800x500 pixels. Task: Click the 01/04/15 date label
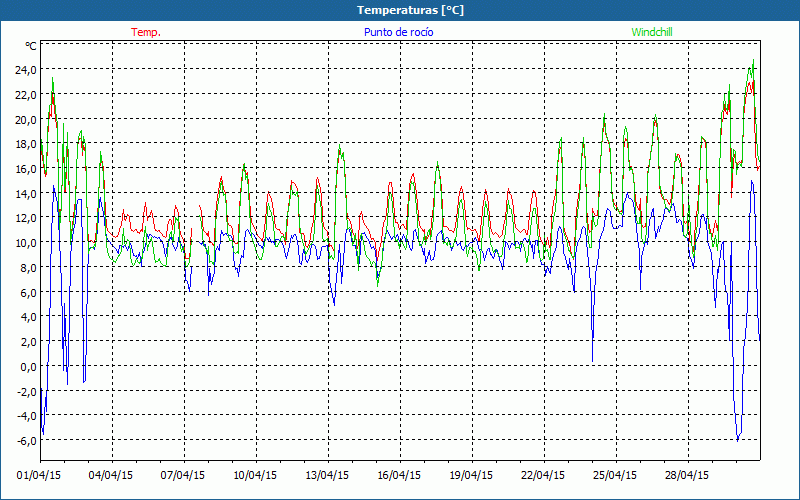tap(39, 476)
